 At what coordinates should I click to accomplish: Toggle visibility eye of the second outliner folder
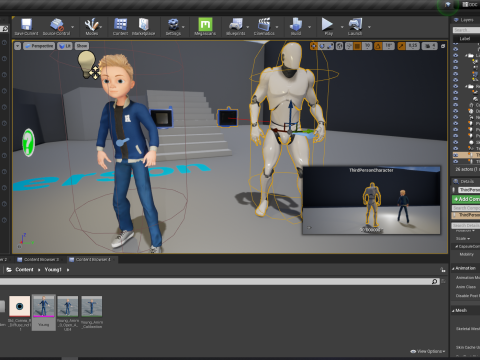456,86
